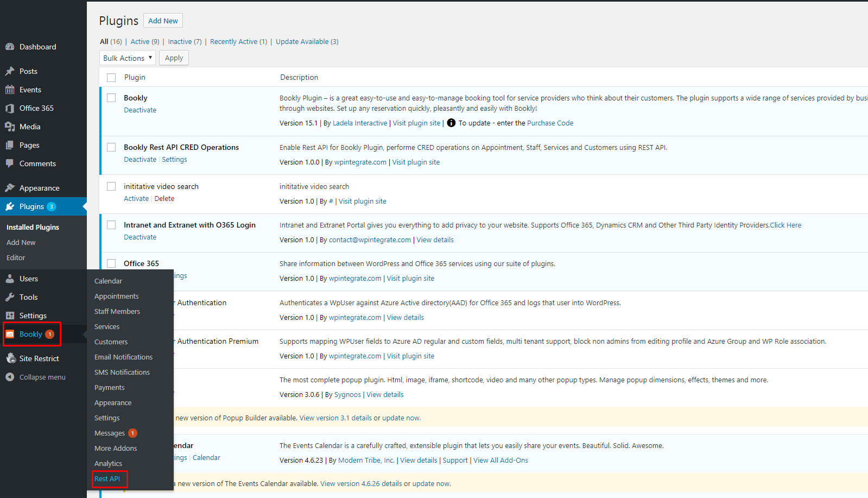Viewport: 868px width, 498px height.
Task: Open the Bulk Actions dropdown
Action: (128, 58)
